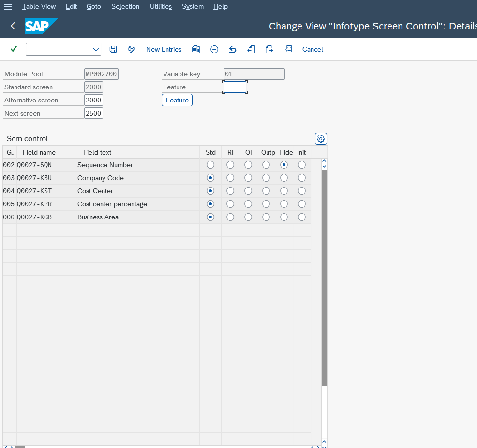Choose the Std radio for Company Code
Image resolution: width=477 pixels, height=448 pixels.
[x=210, y=178]
